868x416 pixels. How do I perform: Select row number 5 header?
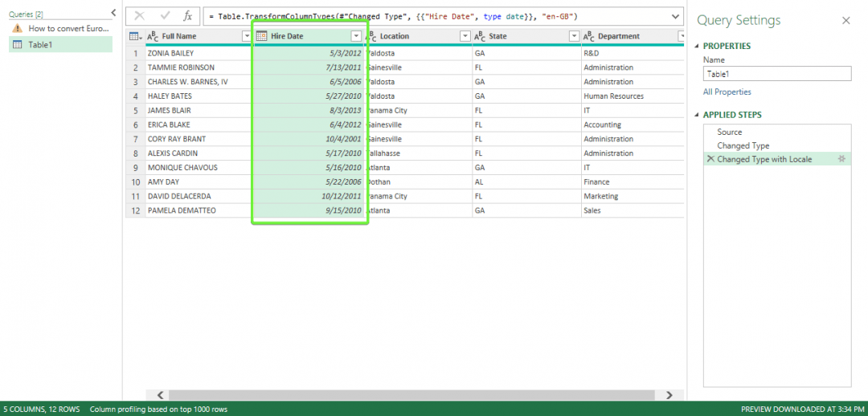136,111
